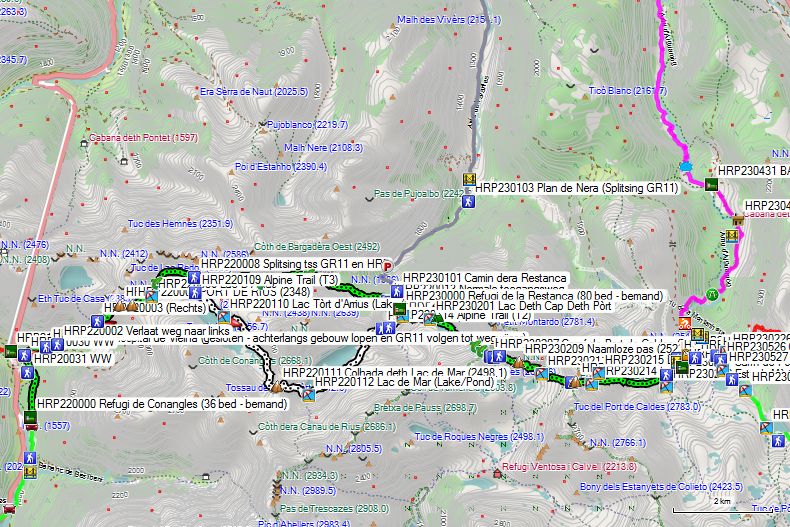Select the brown cabin icon on magenta track
This screenshot has height=527, width=790.
739,220
